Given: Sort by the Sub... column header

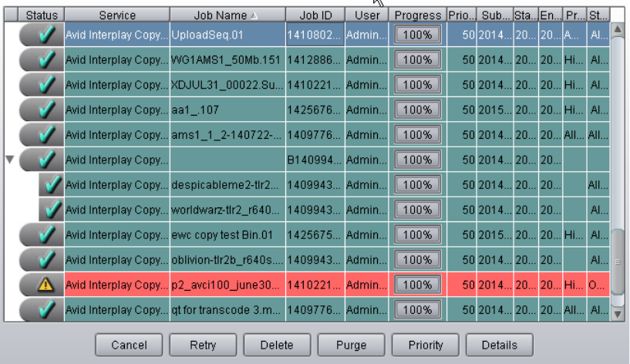Looking at the screenshot, I should [495, 15].
